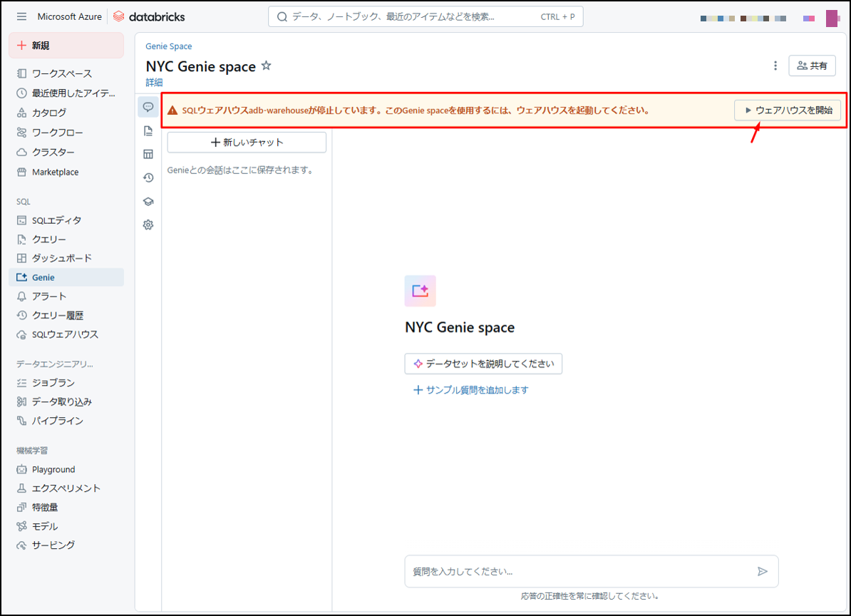This screenshot has height=616, width=851.
Task: Click the NYC Genie space heading in center
Action: click(460, 327)
